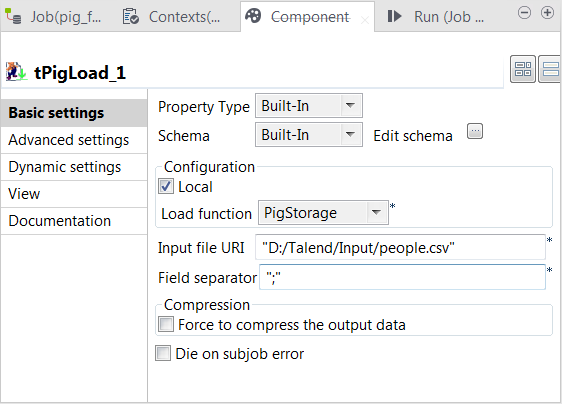Click the maximize view plus icon
This screenshot has width=562, height=404.
(x=547, y=13)
